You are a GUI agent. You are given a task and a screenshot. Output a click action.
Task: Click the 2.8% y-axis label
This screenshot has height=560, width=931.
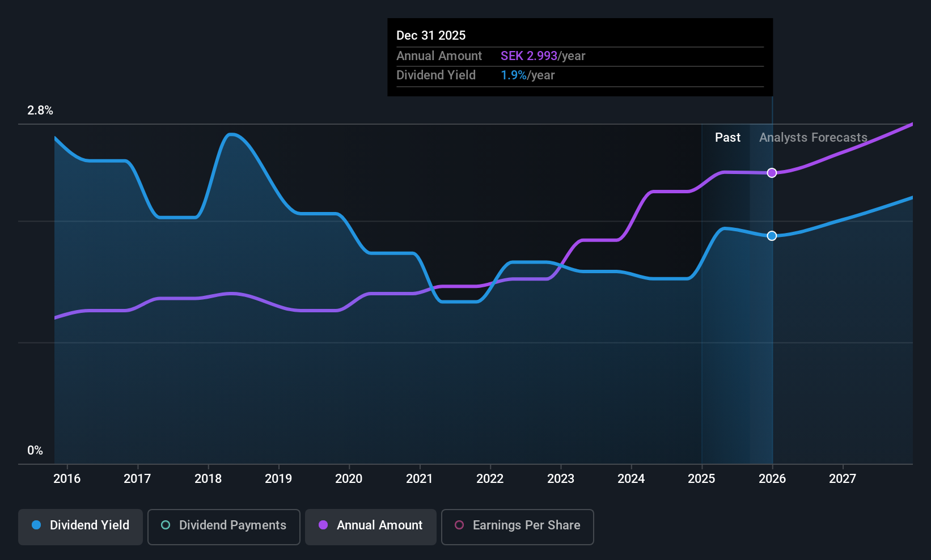(x=40, y=111)
